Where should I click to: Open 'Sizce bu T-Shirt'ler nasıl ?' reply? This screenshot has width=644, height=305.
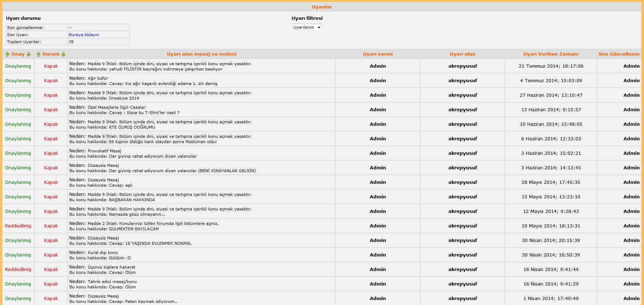click(x=144, y=113)
